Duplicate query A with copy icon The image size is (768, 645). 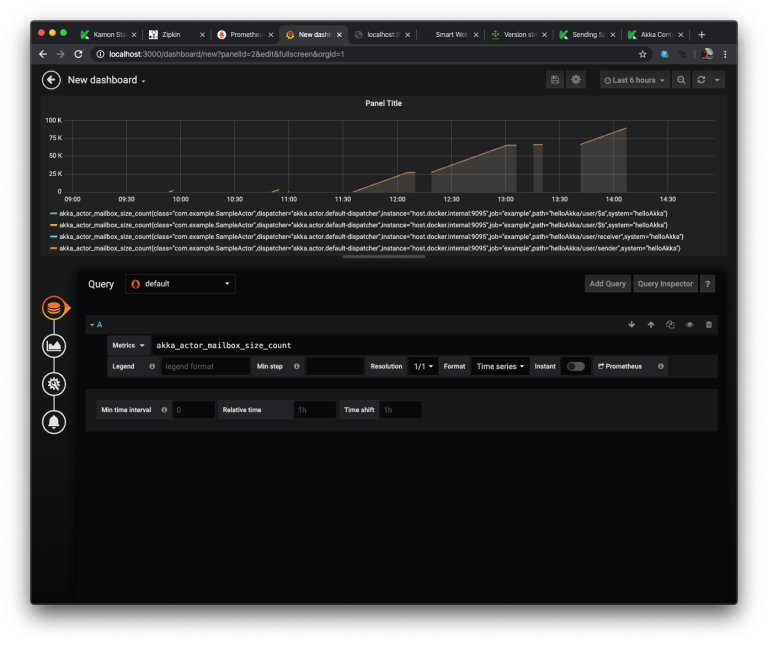pos(670,324)
